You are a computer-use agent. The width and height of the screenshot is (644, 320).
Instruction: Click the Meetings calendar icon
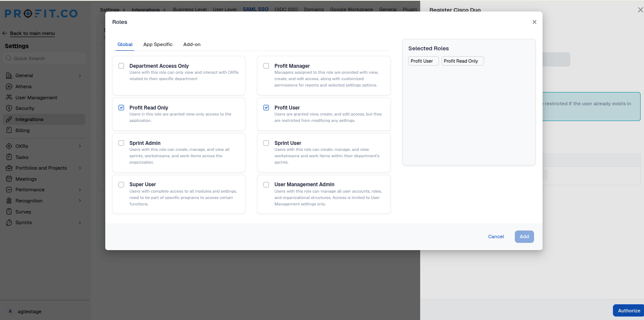click(9, 179)
